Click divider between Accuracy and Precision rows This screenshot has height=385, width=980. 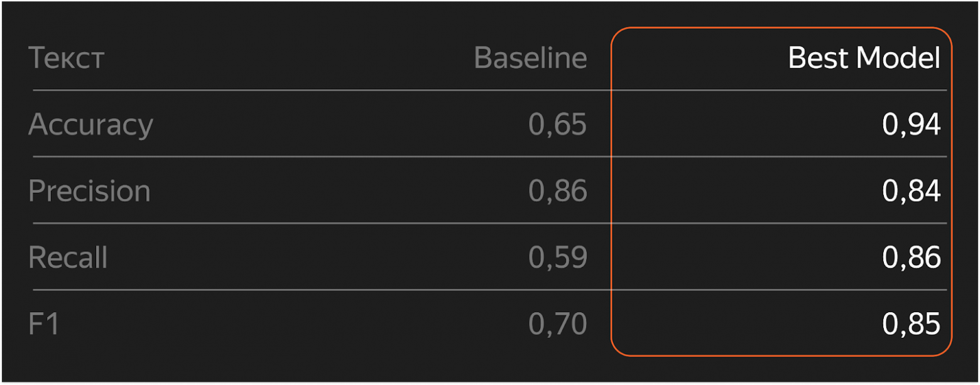314,157
